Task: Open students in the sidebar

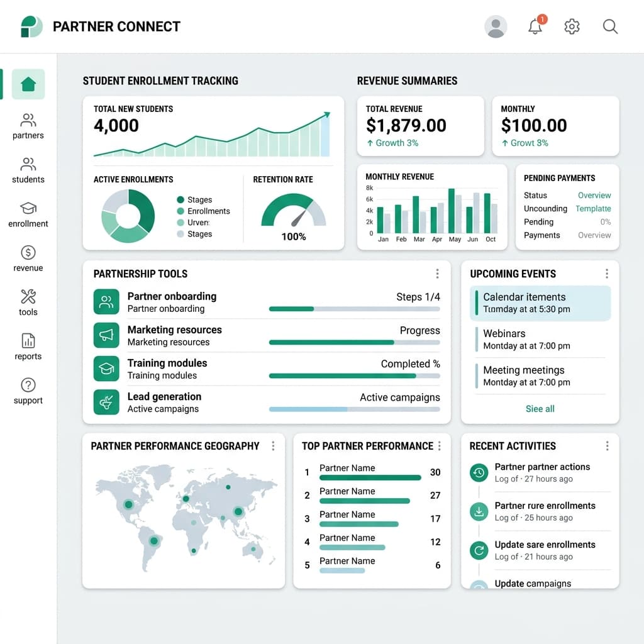Action: [28, 170]
